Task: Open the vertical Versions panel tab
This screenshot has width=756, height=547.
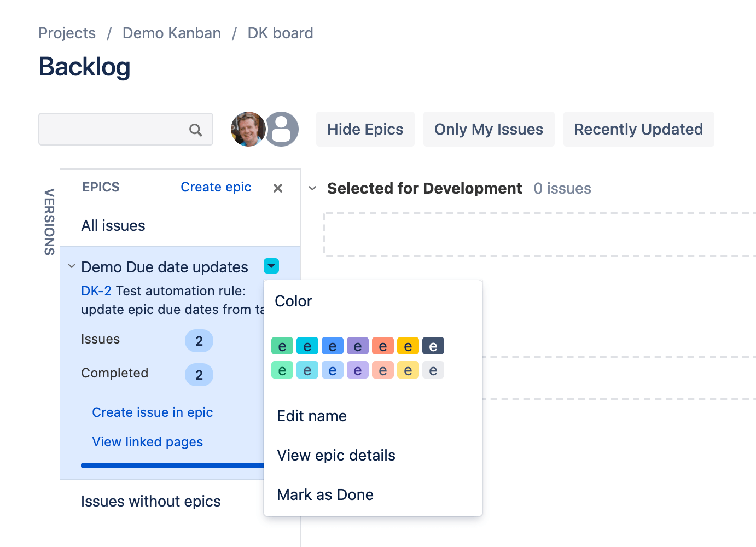Action: coord(49,222)
